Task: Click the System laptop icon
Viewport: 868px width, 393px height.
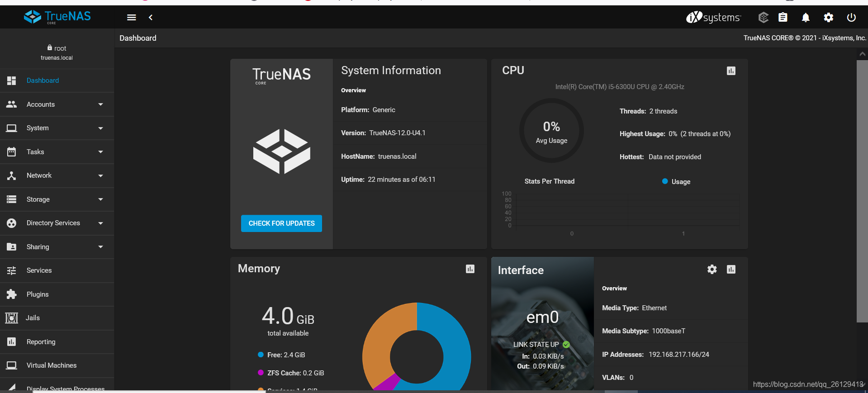Action: pyautogui.click(x=12, y=128)
